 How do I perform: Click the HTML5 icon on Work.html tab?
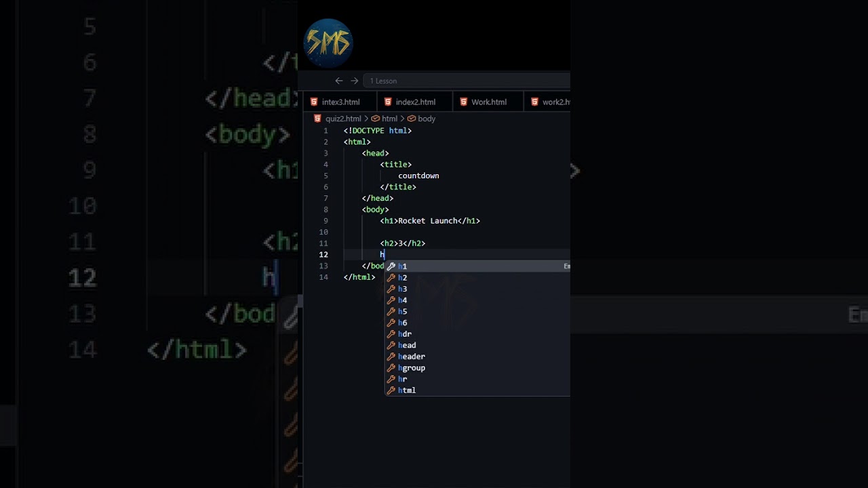click(x=464, y=102)
